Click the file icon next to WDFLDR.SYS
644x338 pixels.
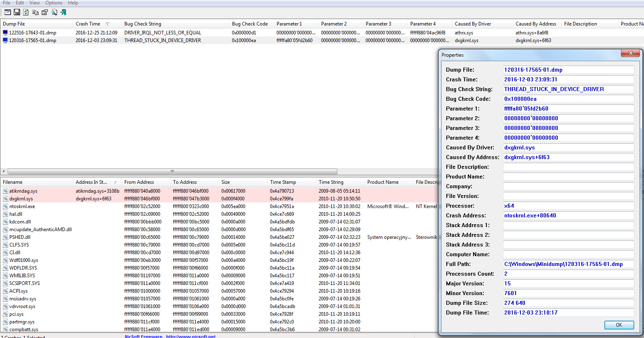coord(5,268)
